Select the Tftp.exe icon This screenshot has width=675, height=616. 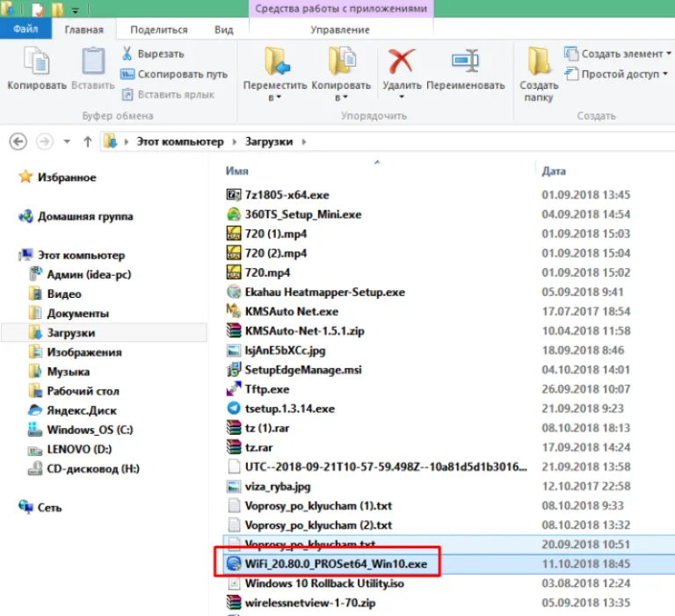tap(233, 389)
